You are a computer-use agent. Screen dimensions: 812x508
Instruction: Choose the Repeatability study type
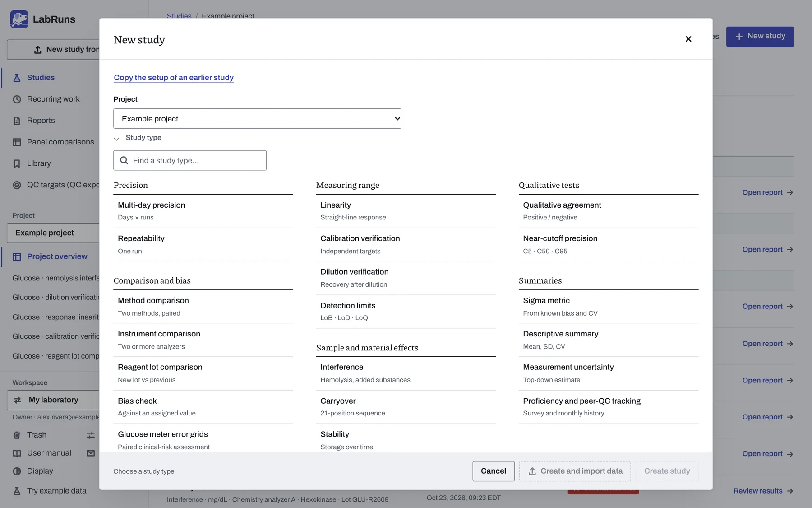click(x=203, y=245)
